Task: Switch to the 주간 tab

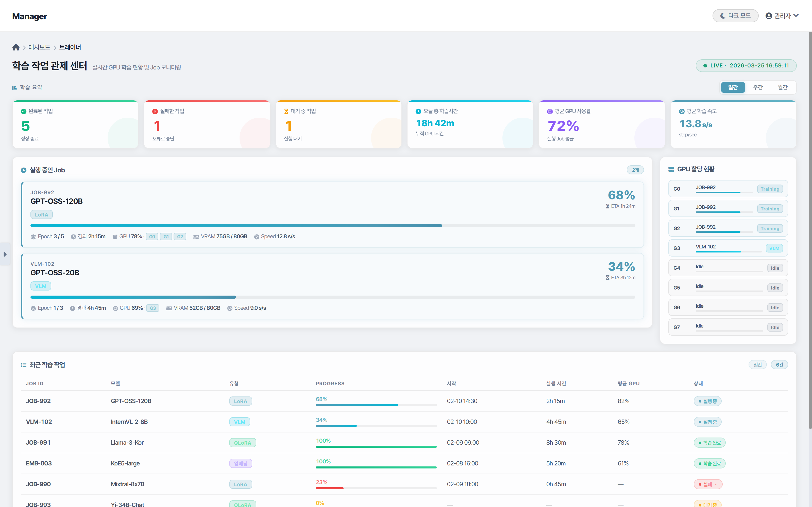Action: click(x=758, y=87)
